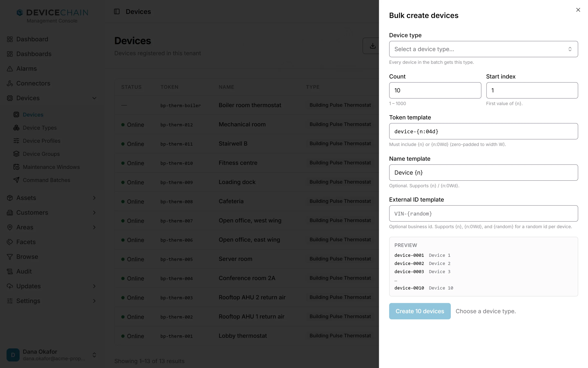Expand the Customers section chevron
Image resolution: width=588 pixels, height=368 pixels.
[94, 213]
